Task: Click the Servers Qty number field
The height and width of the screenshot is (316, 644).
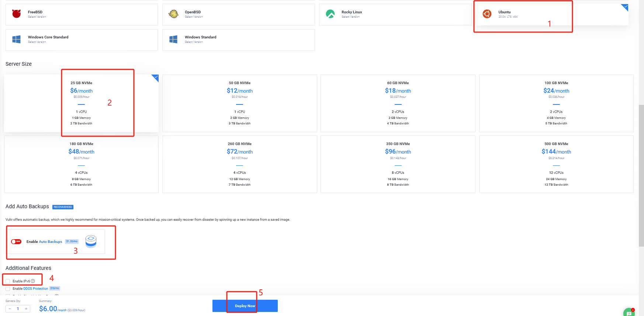Action: tap(18, 309)
